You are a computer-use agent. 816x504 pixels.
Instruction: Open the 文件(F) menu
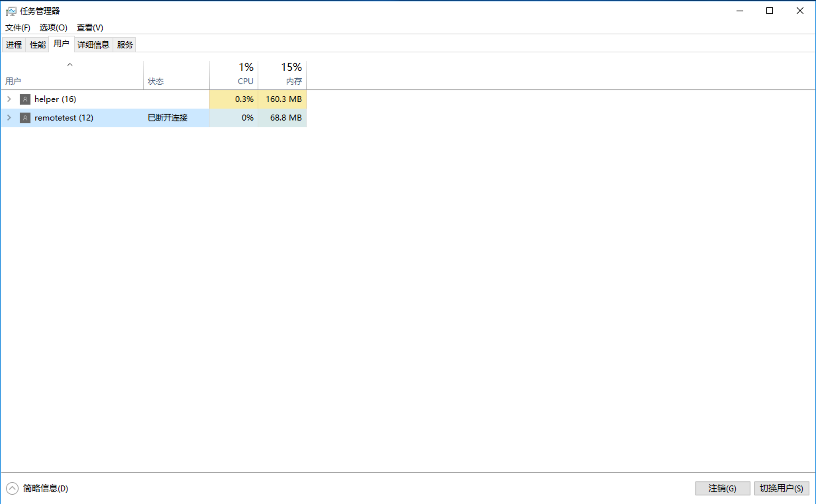coord(18,28)
